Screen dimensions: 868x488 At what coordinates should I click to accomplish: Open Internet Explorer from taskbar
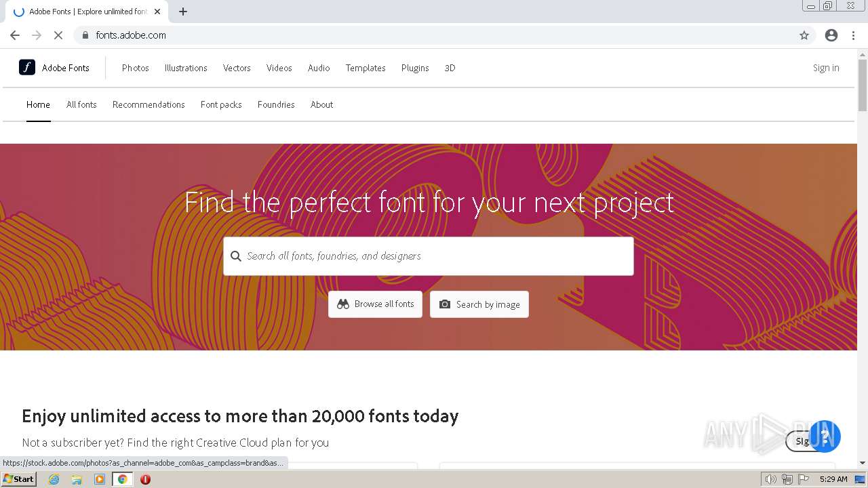tap(54, 479)
